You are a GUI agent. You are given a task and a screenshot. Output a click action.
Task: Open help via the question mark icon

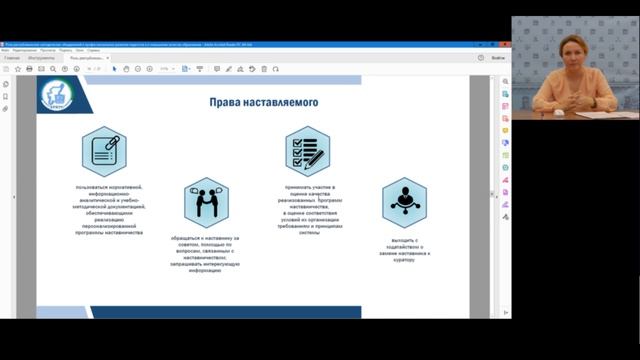[481, 58]
